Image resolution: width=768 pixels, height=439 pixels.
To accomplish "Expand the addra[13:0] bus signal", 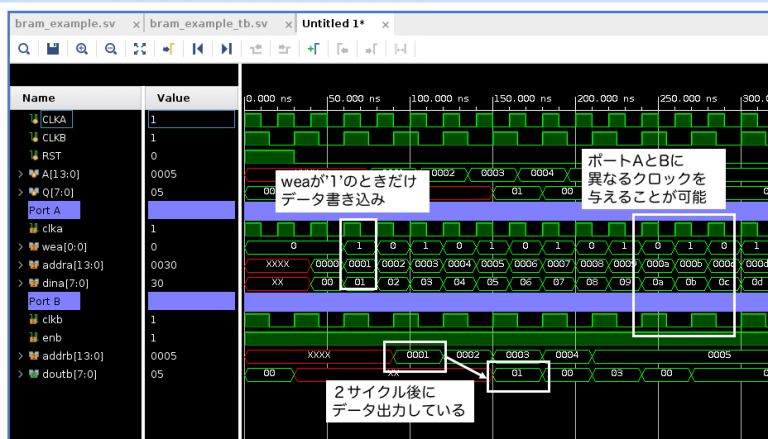I will point(21,265).
